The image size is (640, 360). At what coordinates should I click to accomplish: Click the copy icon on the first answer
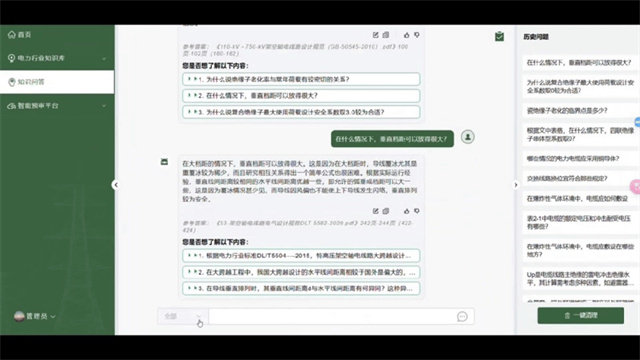pyautogui.click(x=386, y=35)
